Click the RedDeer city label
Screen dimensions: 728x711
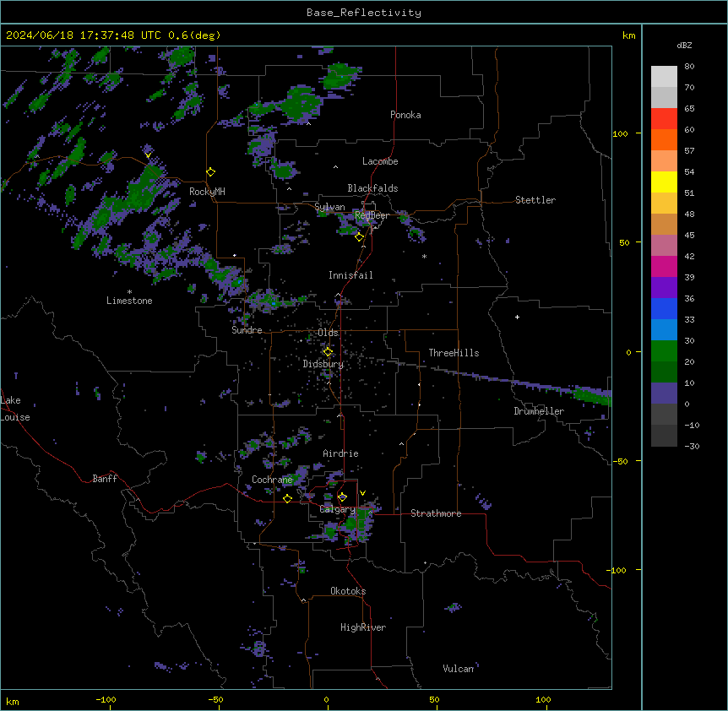(x=372, y=215)
